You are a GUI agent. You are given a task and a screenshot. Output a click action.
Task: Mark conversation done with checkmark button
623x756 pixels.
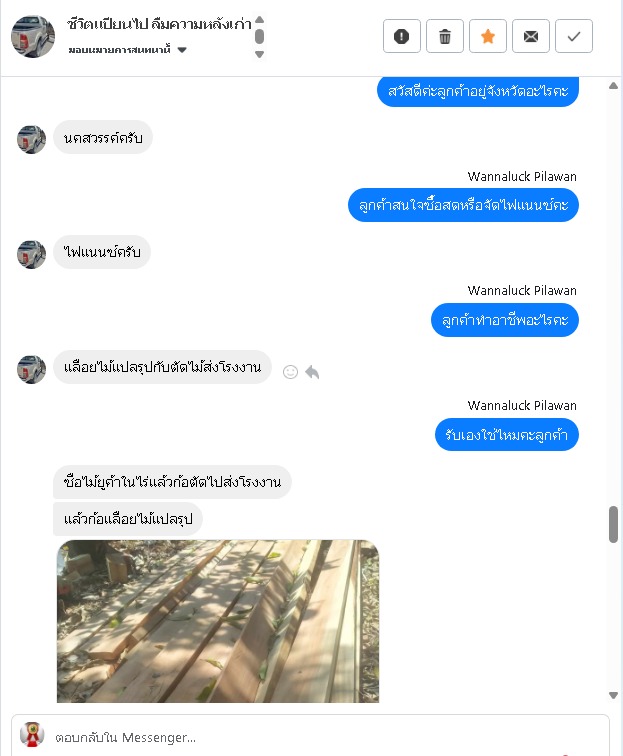point(574,36)
